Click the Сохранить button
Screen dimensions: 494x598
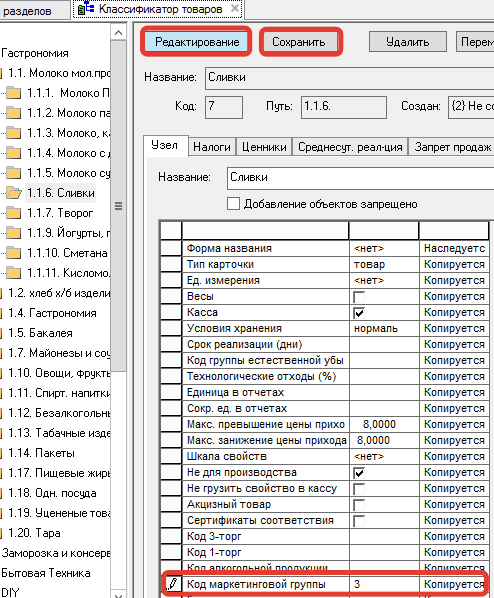coord(299,42)
